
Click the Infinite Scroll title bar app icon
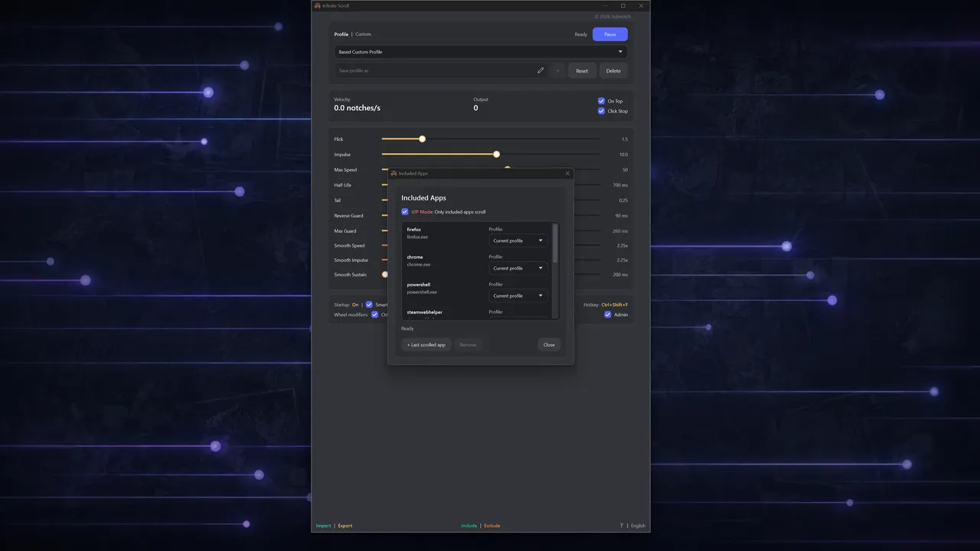pyautogui.click(x=318, y=5)
